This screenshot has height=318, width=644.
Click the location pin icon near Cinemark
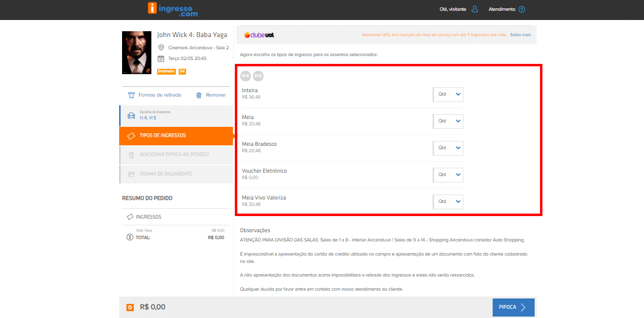pos(161,48)
